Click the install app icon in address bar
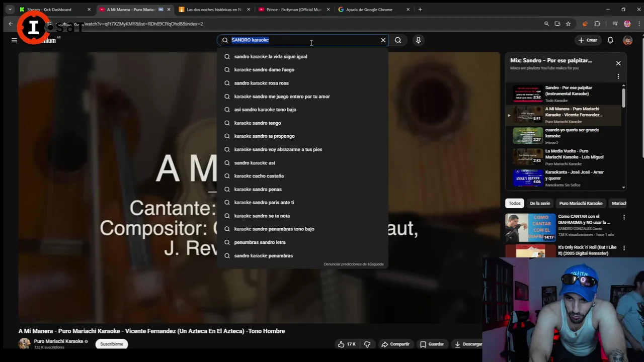 pyautogui.click(x=557, y=24)
